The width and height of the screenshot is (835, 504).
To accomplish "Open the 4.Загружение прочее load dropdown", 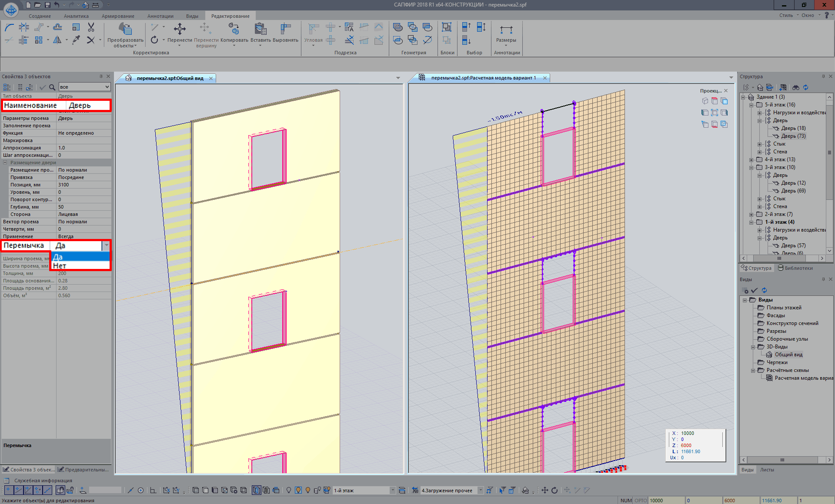I will coord(481,490).
